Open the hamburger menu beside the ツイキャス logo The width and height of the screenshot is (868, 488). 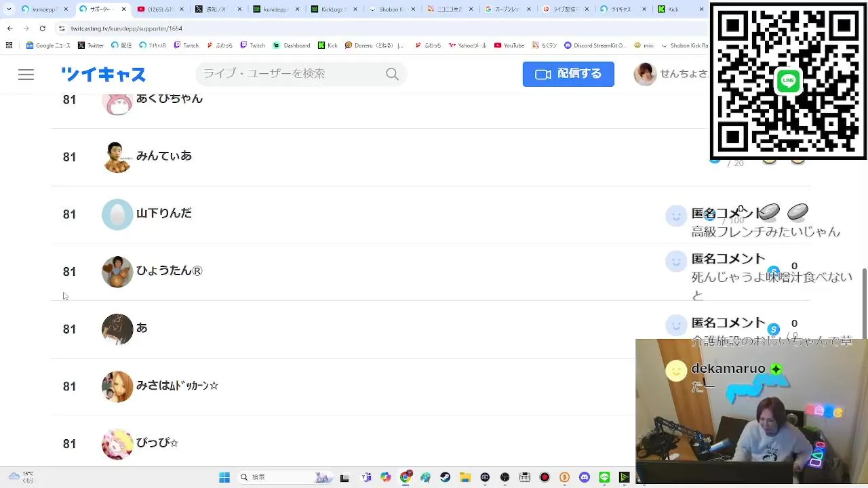26,75
